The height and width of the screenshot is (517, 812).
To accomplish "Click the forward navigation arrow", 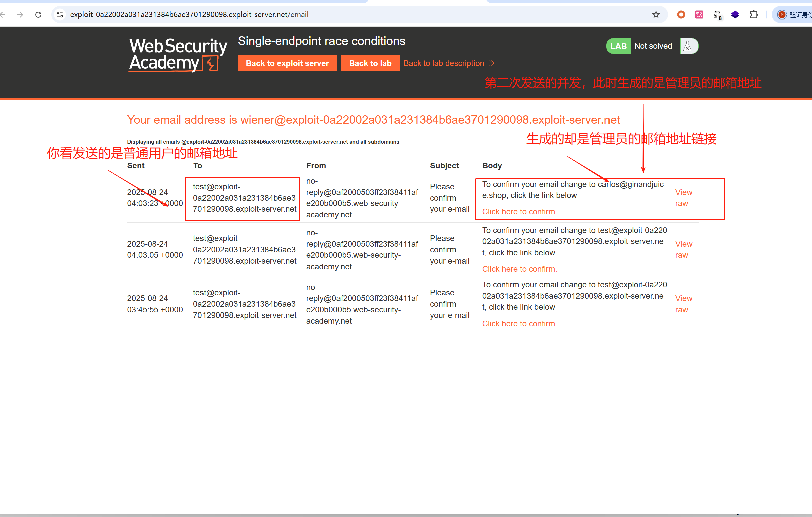I will [x=20, y=14].
